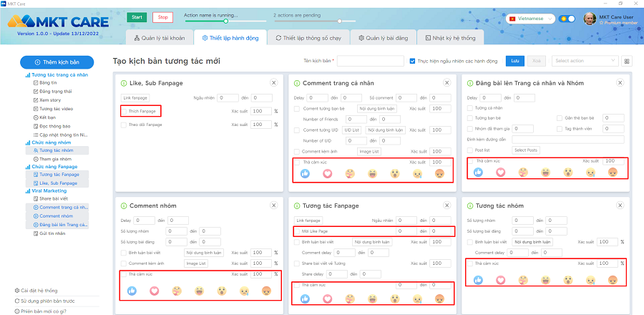Switch to the Quản lý tài khoản tab
The height and width of the screenshot is (315, 644).
click(161, 37)
